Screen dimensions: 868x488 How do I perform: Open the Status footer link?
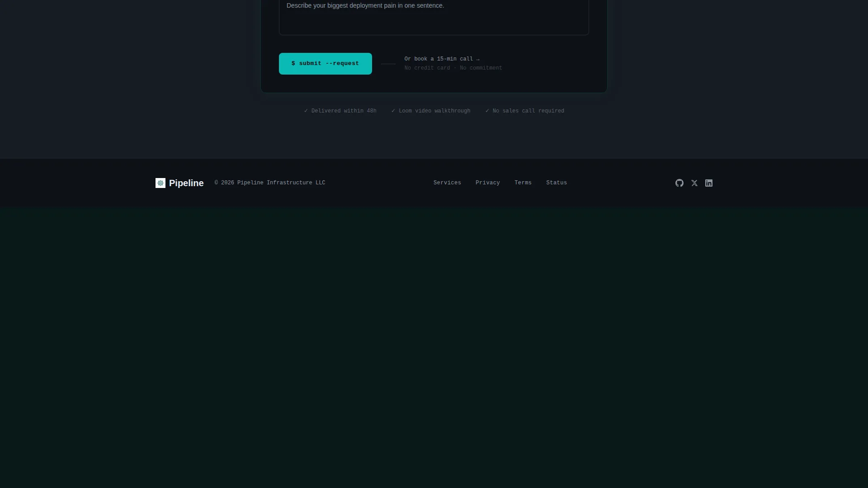pyautogui.click(x=557, y=183)
